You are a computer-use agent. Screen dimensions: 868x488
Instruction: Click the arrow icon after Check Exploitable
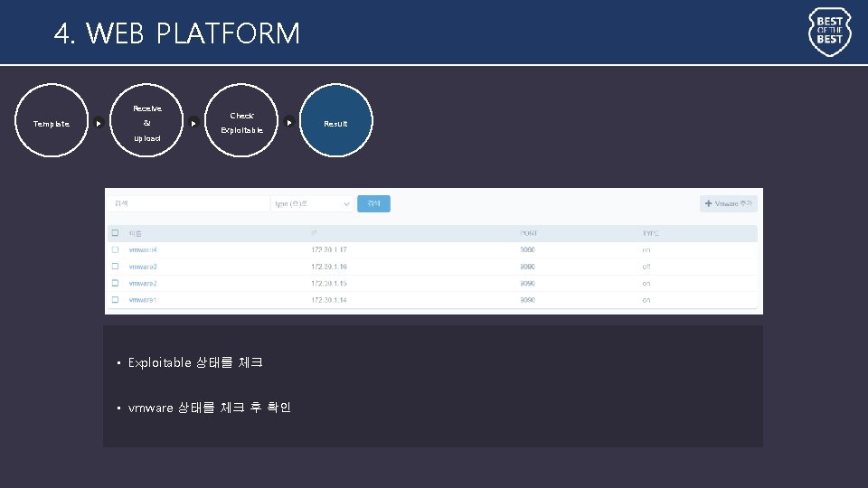[289, 123]
